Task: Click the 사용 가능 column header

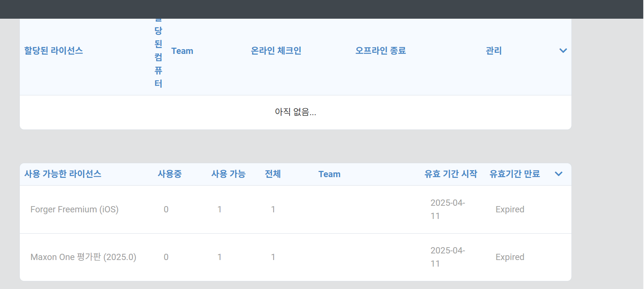Action: (228, 174)
